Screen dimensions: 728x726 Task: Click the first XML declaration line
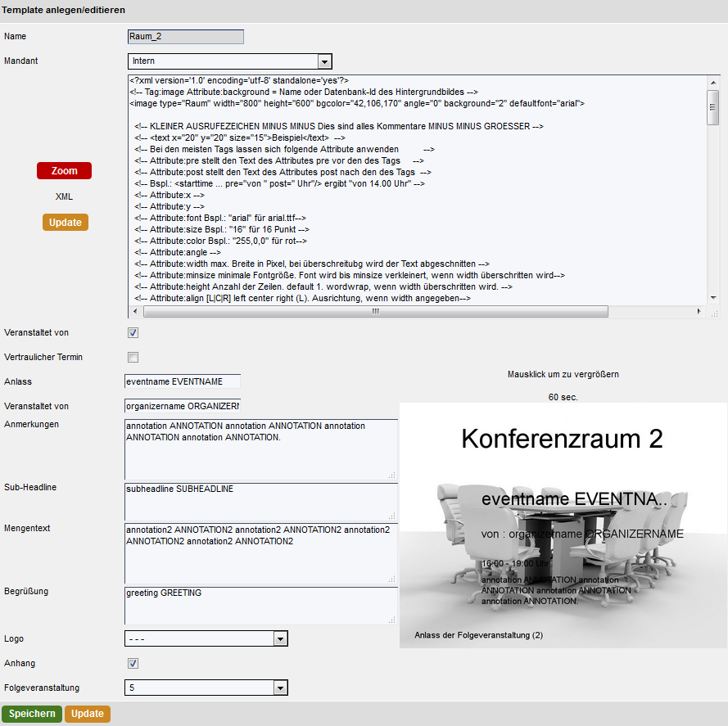(x=239, y=81)
